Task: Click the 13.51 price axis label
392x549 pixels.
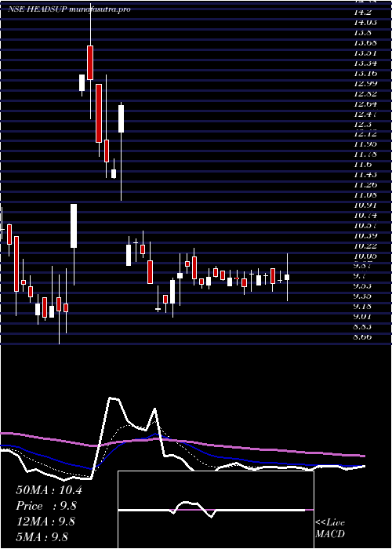Action: pos(365,53)
